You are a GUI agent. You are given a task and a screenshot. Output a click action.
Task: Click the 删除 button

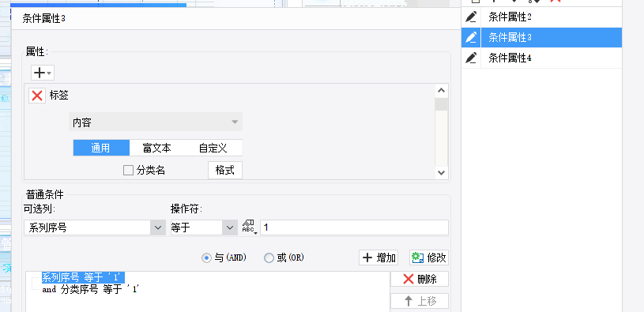coord(420,279)
